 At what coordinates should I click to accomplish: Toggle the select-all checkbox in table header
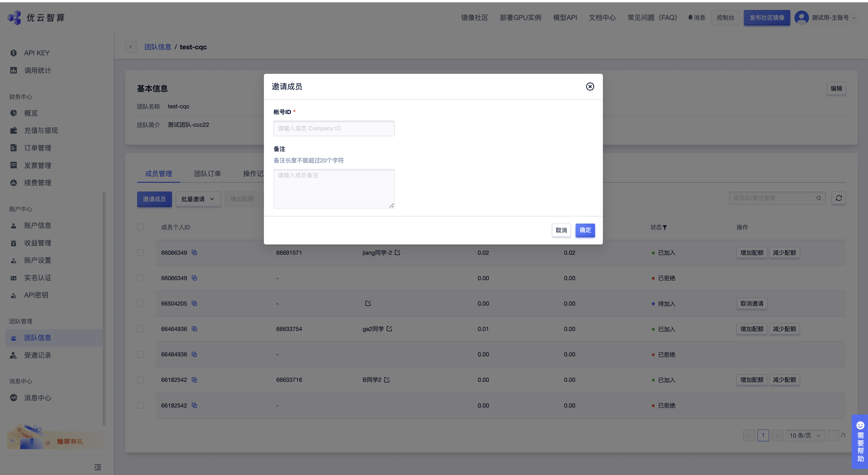pyautogui.click(x=140, y=227)
